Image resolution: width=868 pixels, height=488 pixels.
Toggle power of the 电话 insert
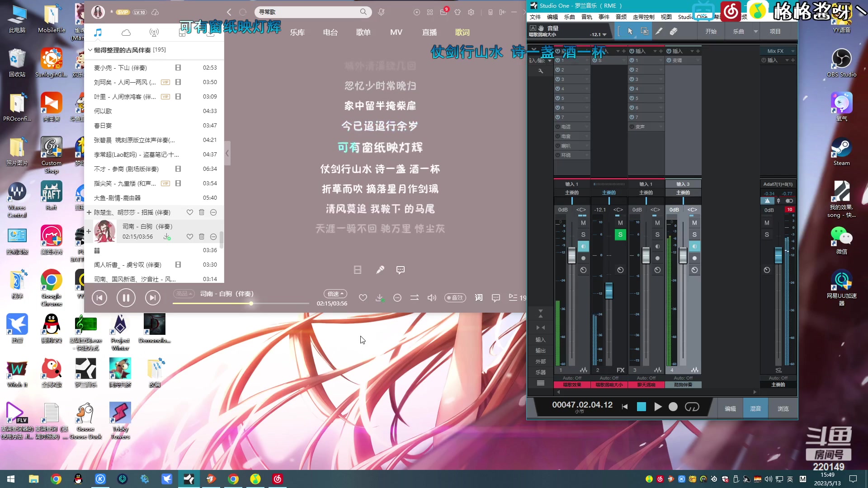(x=557, y=127)
